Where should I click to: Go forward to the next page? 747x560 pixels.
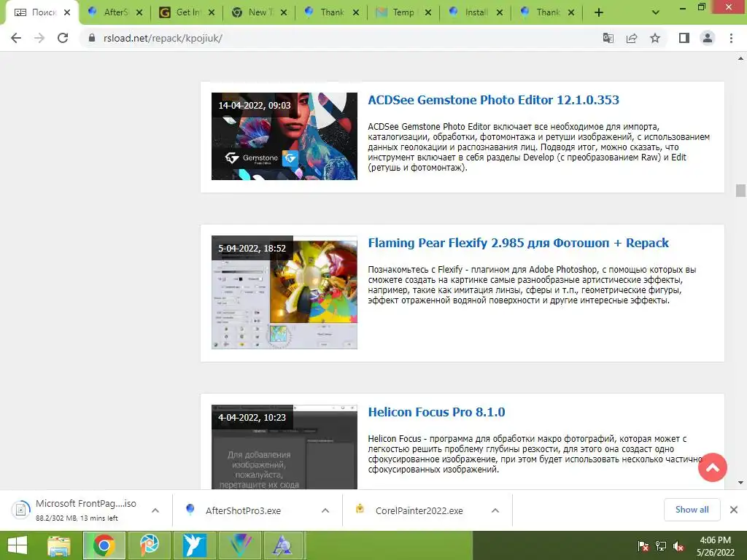point(39,38)
